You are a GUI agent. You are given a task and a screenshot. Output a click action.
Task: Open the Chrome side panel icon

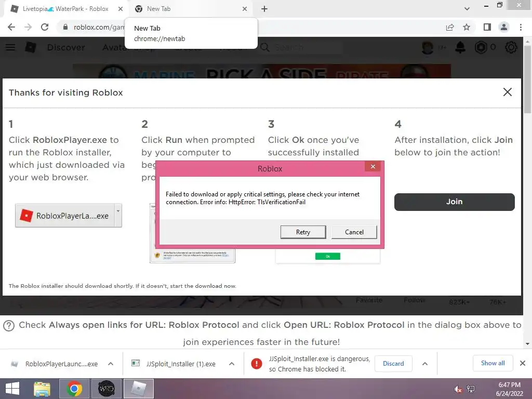coord(487,27)
